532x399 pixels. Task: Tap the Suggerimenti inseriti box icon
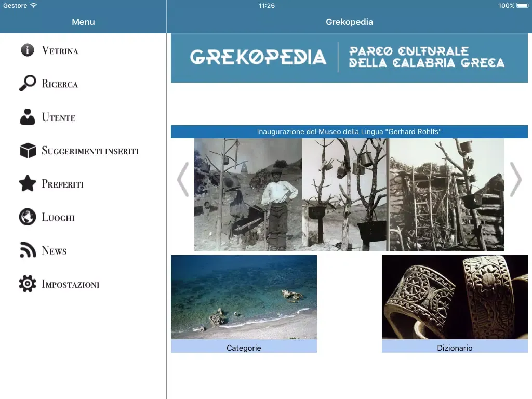point(28,150)
